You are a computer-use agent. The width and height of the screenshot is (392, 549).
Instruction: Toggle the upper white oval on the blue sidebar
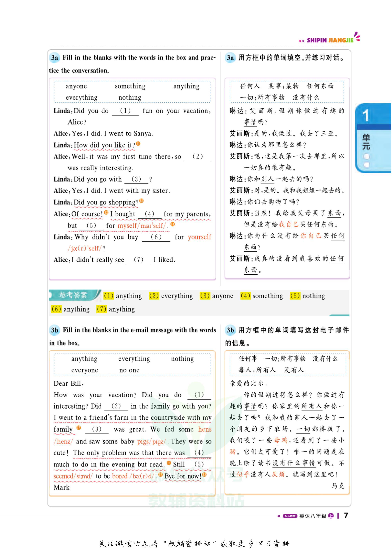(366, 157)
